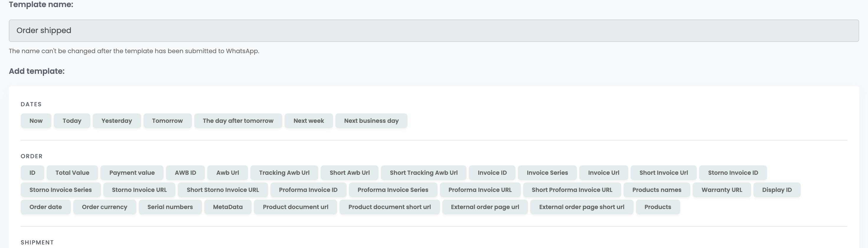Viewport: 868px width, 248px height.
Task: Add the Yesterday date variable
Action: point(117,121)
